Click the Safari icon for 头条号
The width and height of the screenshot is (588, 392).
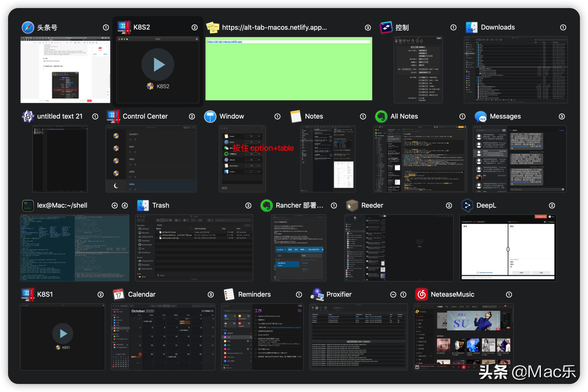[28, 28]
